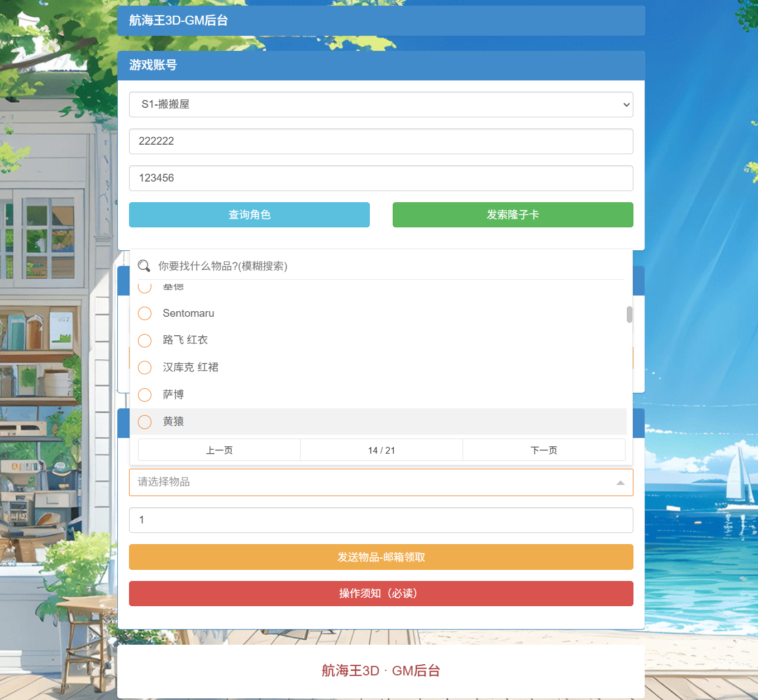Go to next page with 下一页
Viewport: 758px width, 700px height.
(544, 450)
